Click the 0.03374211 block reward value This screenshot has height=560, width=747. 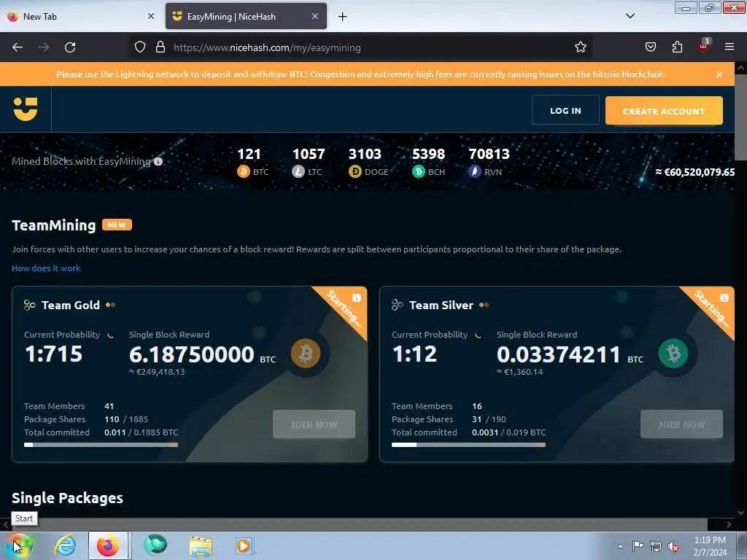click(x=558, y=354)
